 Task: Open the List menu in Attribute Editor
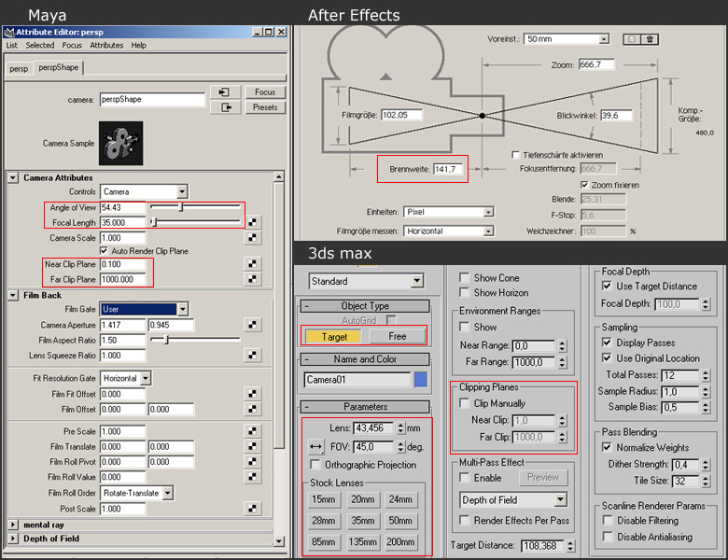tap(11, 45)
